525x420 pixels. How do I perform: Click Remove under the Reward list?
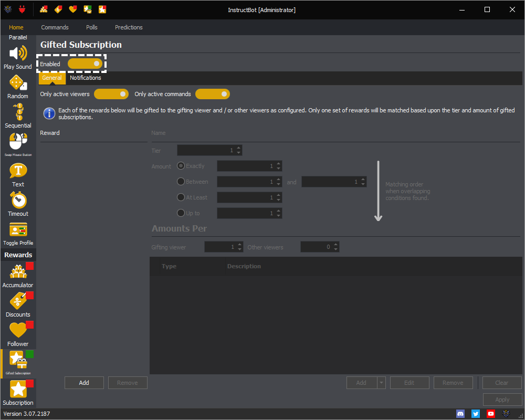tap(128, 383)
